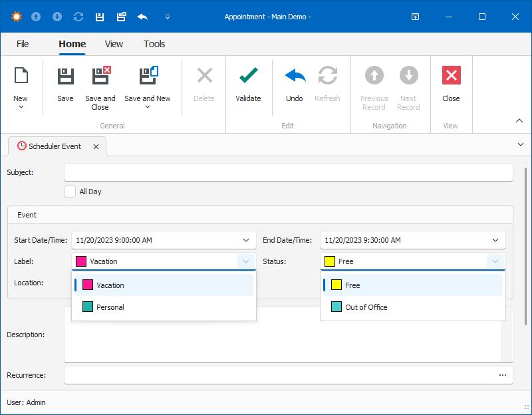Click the red Close ribbon button
This screenshot has width=532, height=415.
452,85
